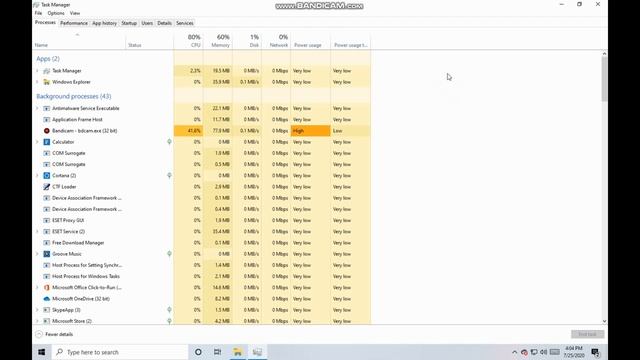Switch to the Services tab
The width and height of the screenshot is (640, 360).
(x=184, y=23)
